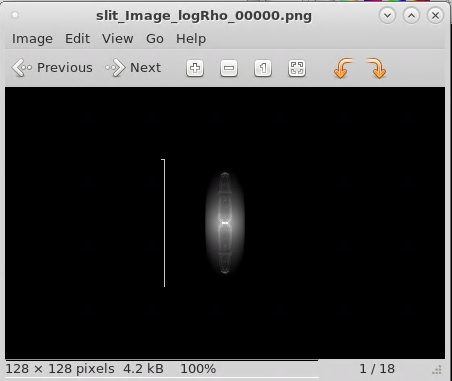The width and height of the screenshot is (452, 381).
Task: Maximize the image viewer window
Action: (x=411, y=16)
